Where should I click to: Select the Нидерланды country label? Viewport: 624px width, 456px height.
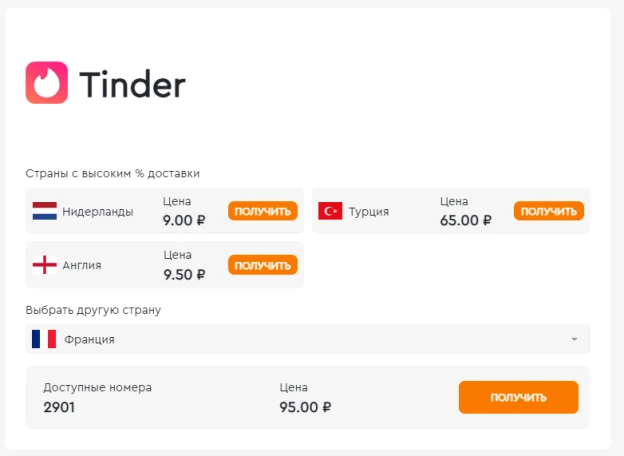[98, 212]
